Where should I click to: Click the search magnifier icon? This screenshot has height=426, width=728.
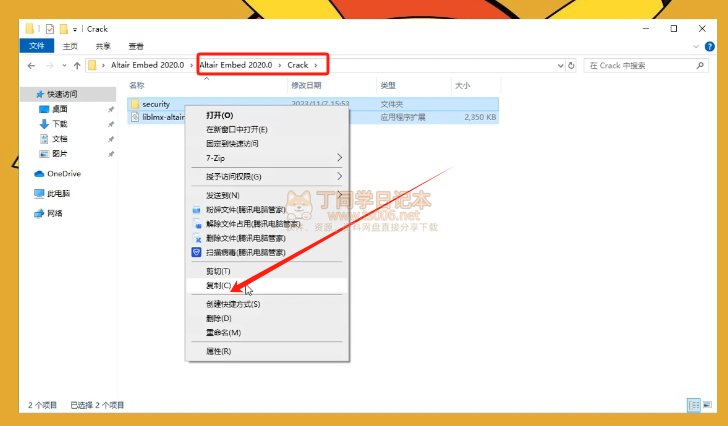point(700,65)
